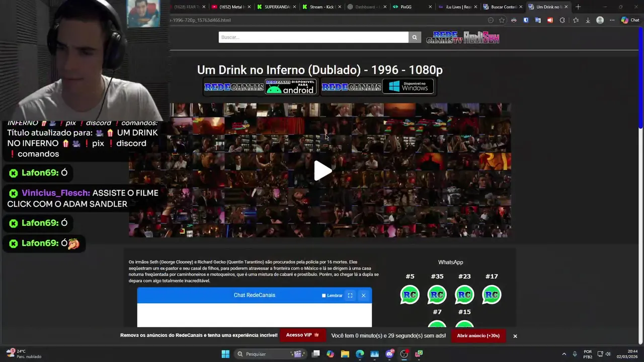Open the browser profile avatar
Image resolution: width=644 pixels, height=362 pixels.
pyautogui.click(x=600, y=20)
